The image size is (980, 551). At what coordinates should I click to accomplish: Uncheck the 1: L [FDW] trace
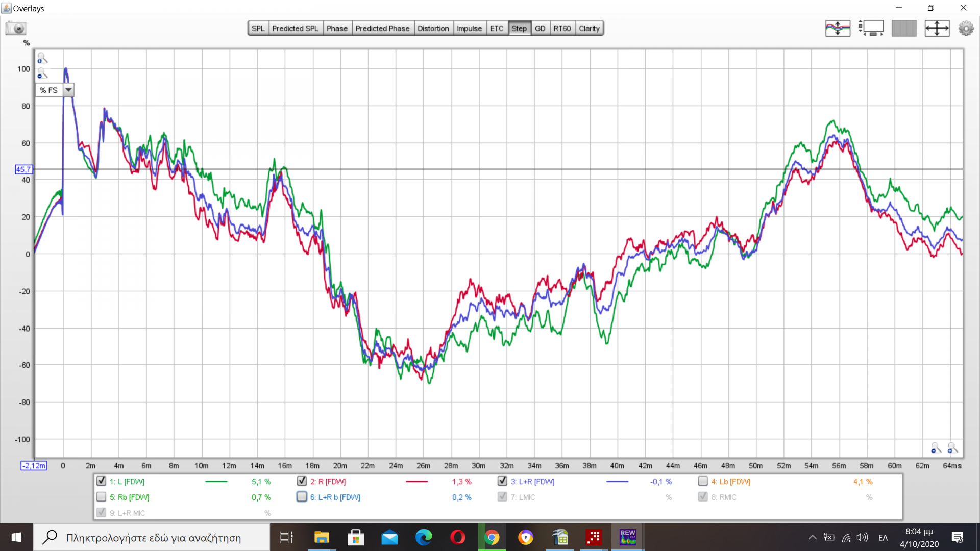click(x=101, y=481)
